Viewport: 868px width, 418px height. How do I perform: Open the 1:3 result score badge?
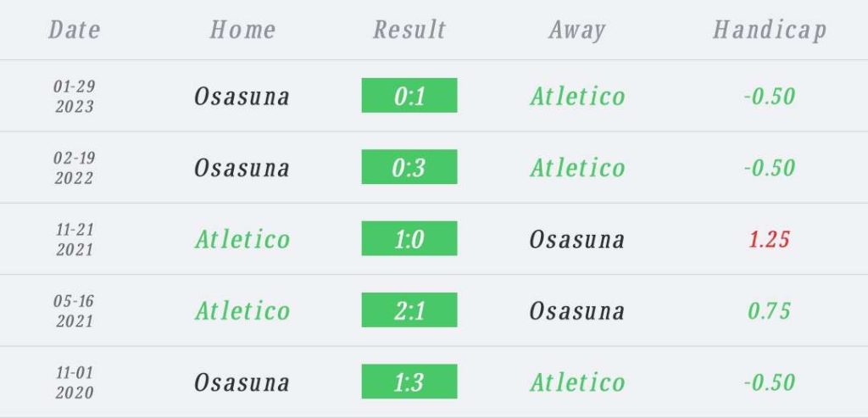[x=409, y=382]
